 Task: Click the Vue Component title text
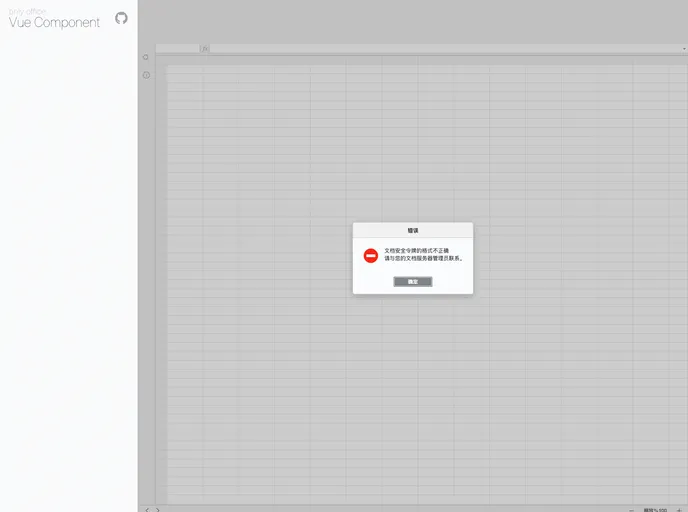54,22
